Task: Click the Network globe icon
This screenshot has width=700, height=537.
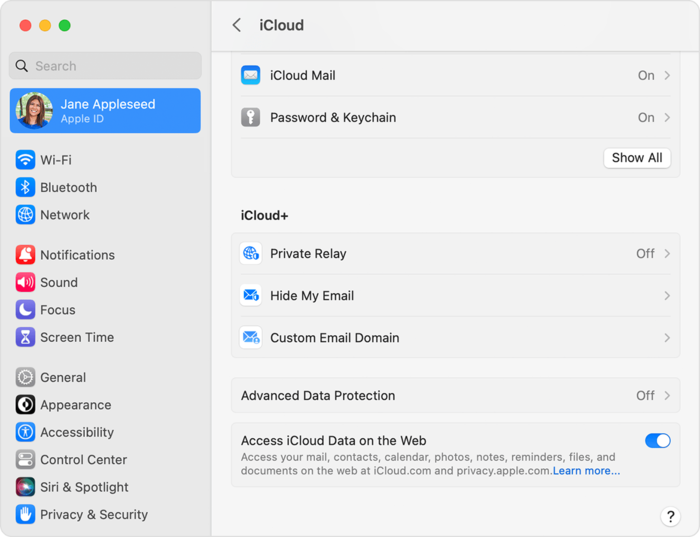Action: 25,215
